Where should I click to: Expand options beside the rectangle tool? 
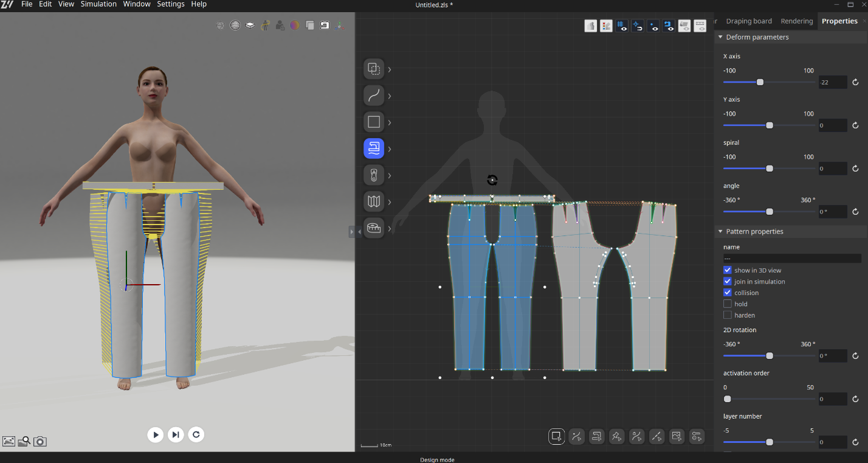tap(390, 122)
